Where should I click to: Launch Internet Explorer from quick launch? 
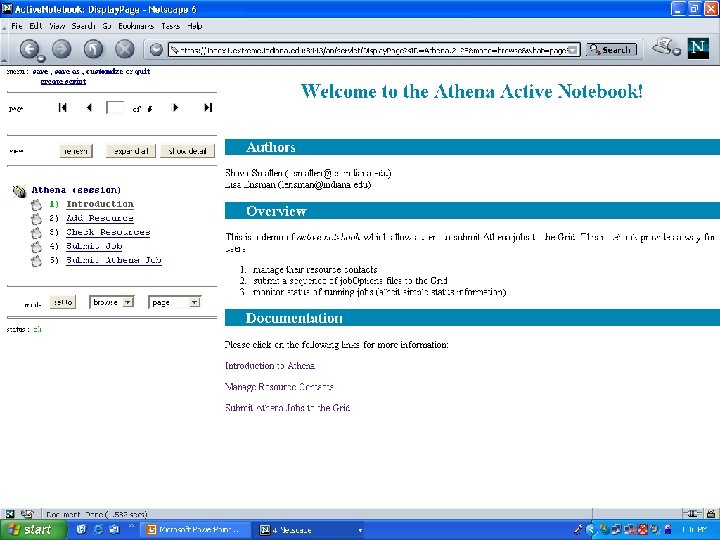click(98, 529)
